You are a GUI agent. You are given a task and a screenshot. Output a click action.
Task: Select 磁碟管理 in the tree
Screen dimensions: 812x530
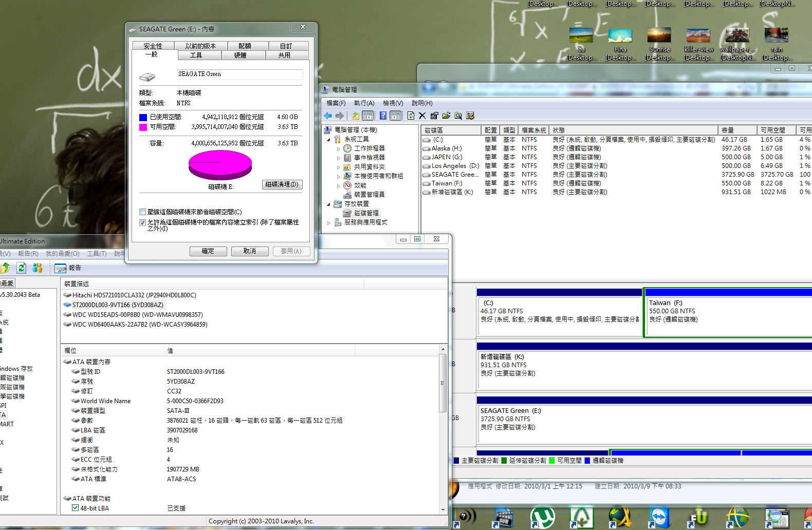(x=366, y=213)
